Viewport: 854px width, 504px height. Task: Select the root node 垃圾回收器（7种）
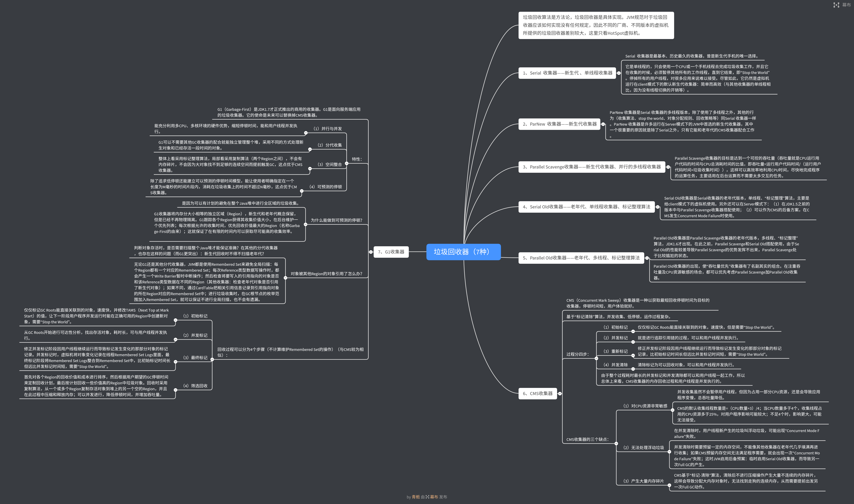pyautogui.click(x=463, y=252)
